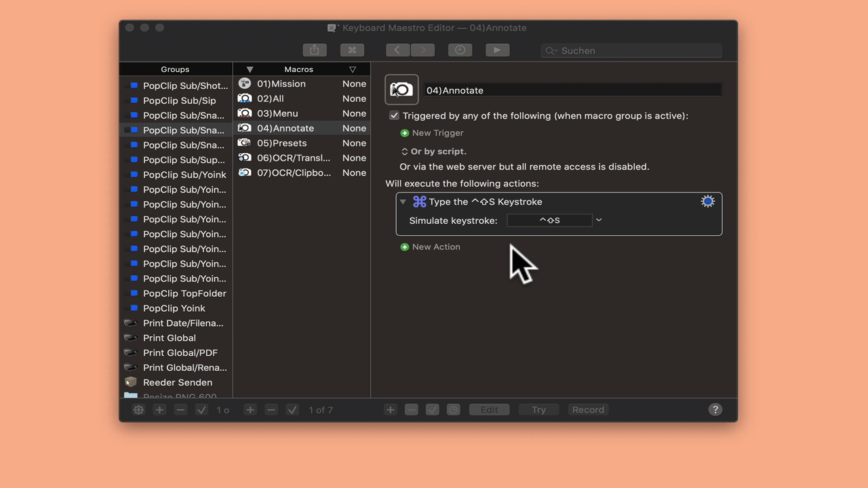Sort by the Macros column header
Screen dimensions: 868x488
pos(298,69)
